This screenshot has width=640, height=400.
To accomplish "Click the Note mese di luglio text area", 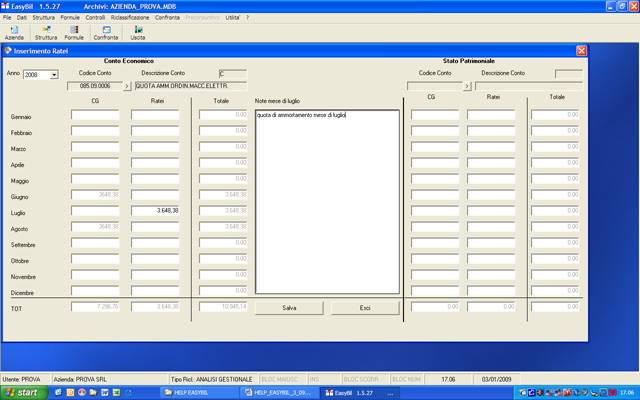I will click(327, 202).
